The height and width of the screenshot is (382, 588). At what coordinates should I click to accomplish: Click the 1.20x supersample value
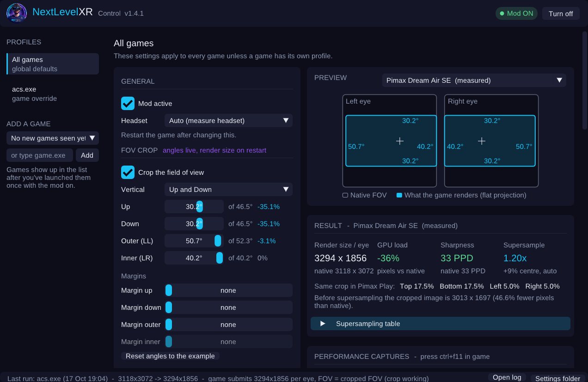(515, 258)
